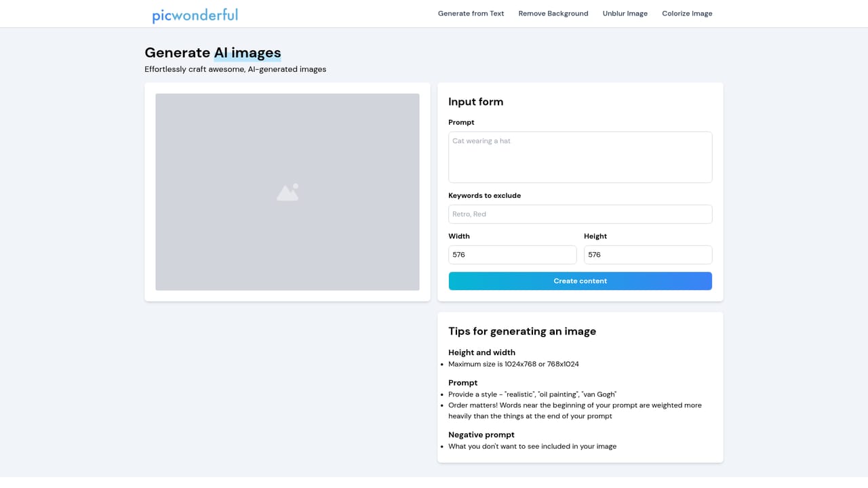
Task: Click 'What you don't want to see' tip
Action: point(532,447)
